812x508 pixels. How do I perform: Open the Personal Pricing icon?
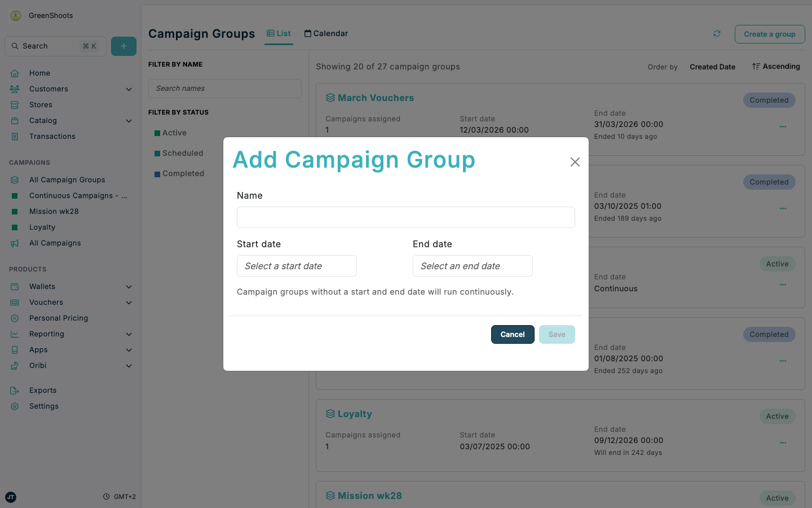[15, 318]
